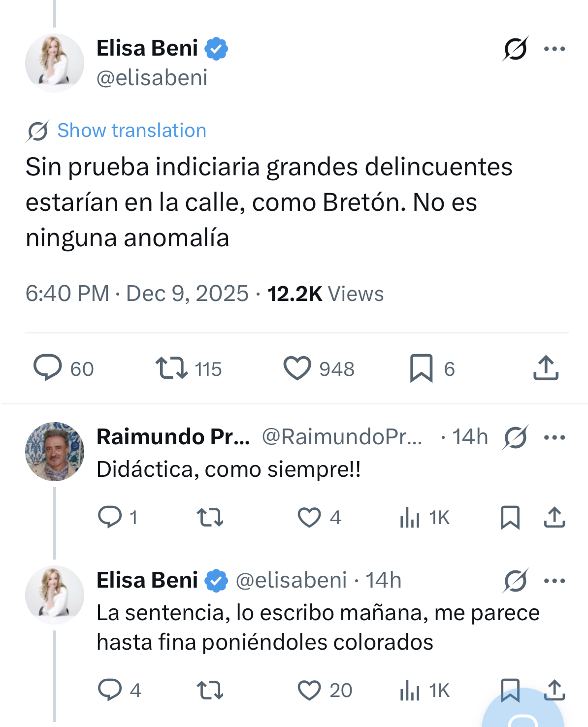Reply to the main post with 60 replies
The width and height of the screenshot is (588, 727).
(x=48, y=368)
